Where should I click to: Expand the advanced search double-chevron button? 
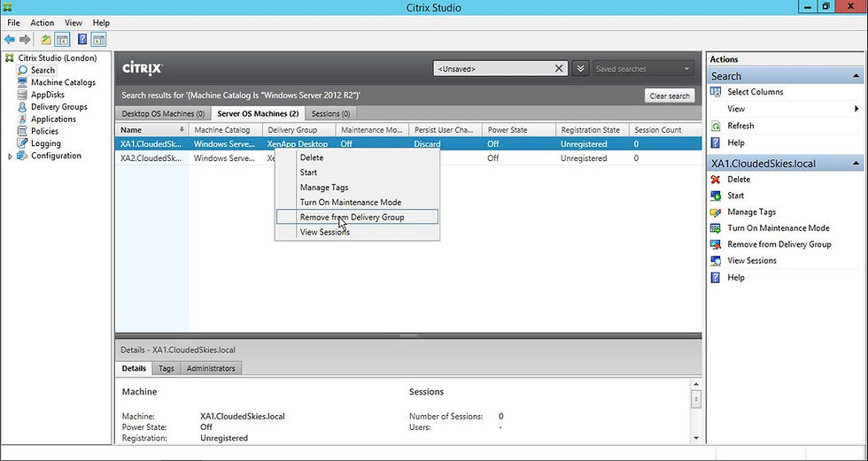pos(580,68)
